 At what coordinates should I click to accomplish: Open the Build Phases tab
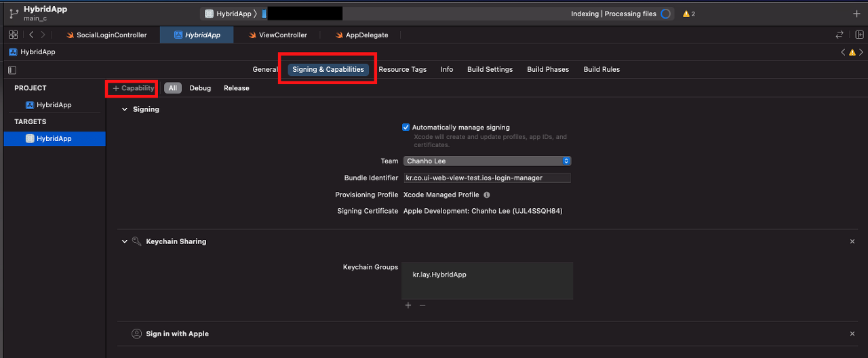[x=548, y=69]
